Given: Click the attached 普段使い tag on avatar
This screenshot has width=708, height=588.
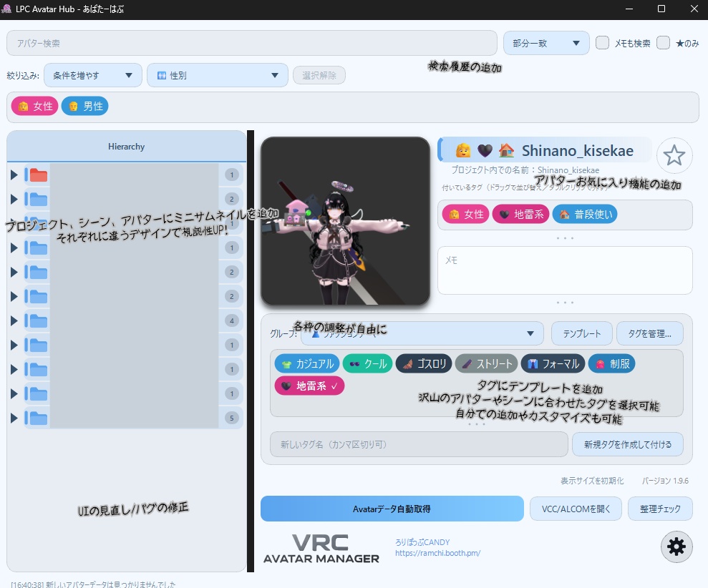Looking at the screenshot, I should click(585, 214).
